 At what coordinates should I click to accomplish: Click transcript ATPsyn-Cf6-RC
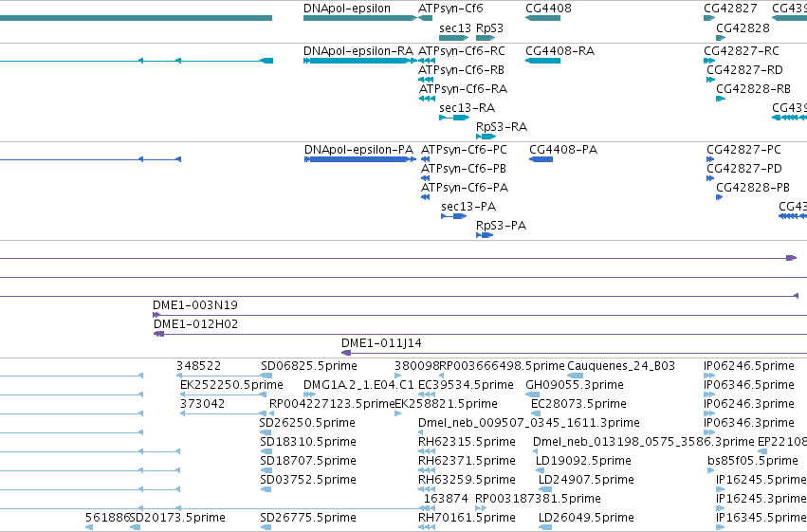[462, 51]
